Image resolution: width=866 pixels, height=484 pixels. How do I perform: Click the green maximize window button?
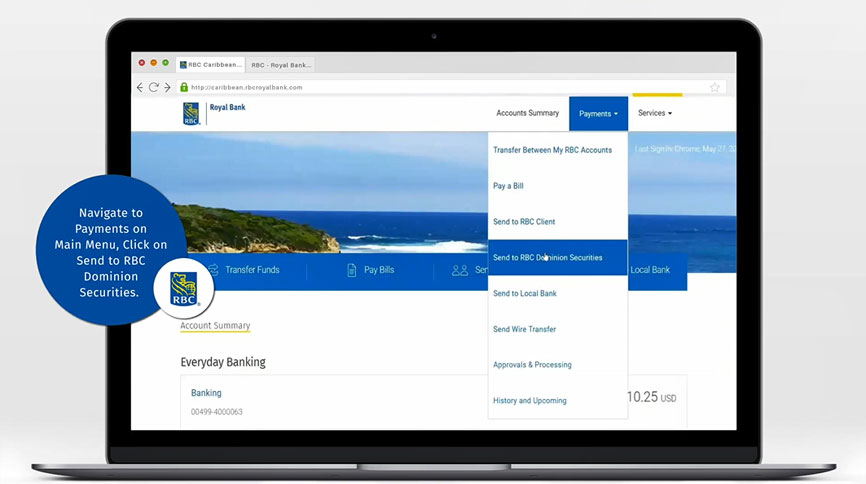point(165,63)
